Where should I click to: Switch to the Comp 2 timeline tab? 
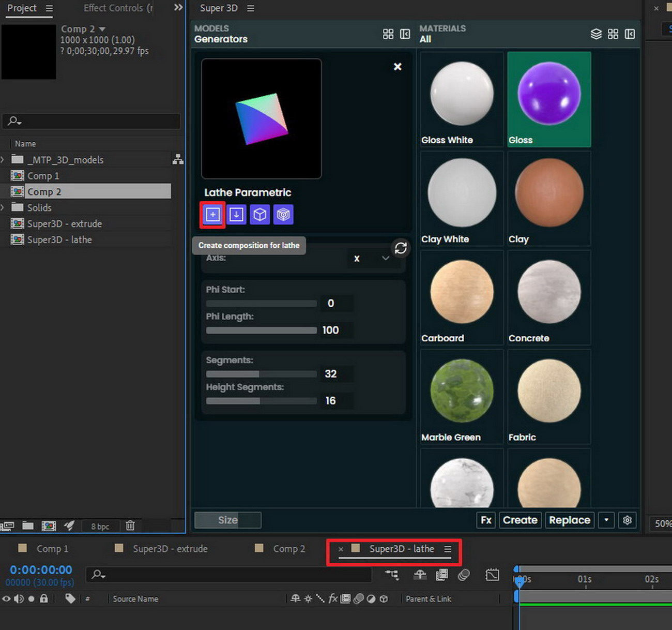point(289,549)
